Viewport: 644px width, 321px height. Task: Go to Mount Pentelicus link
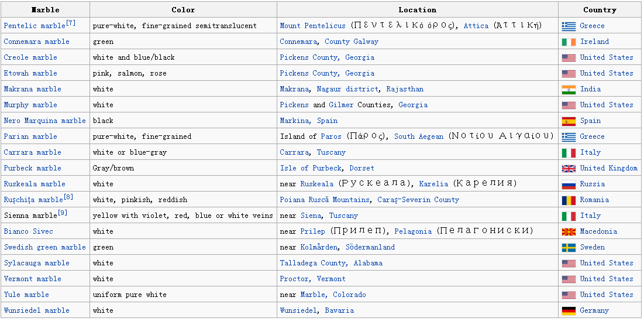click(312, 26)
